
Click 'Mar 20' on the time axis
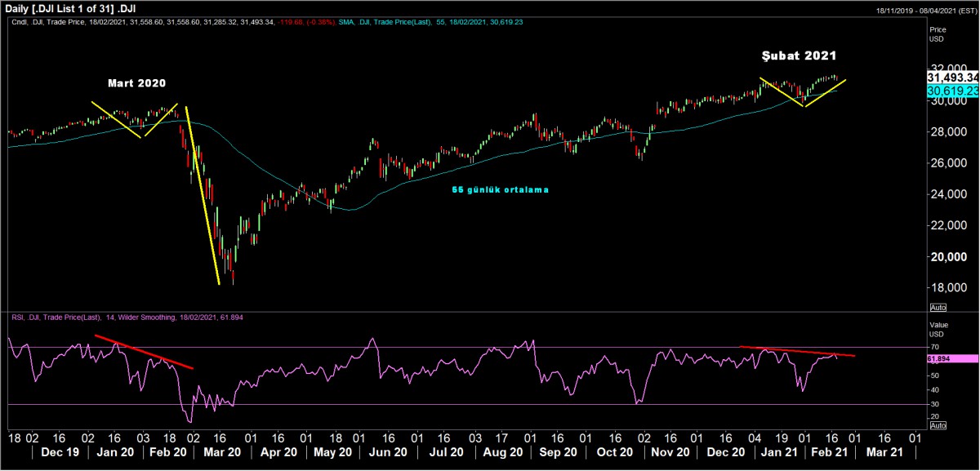pyautogui.click(x=222, y=451)
